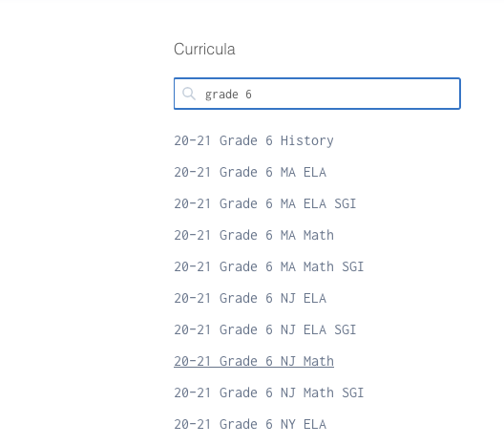Focus the curricula search input field
Viewport: 504px width, 445px height.
pyautogui.click(x=317, y=94)
